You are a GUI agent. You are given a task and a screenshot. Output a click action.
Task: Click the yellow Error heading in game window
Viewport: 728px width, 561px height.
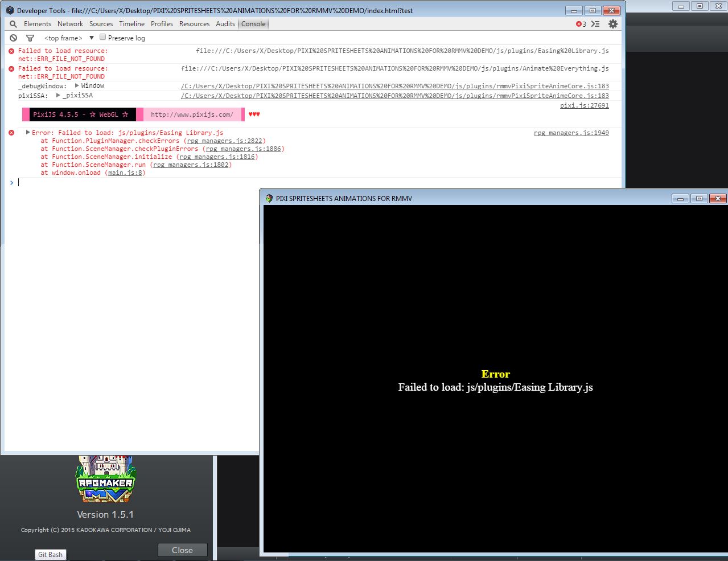click(495, 374)
